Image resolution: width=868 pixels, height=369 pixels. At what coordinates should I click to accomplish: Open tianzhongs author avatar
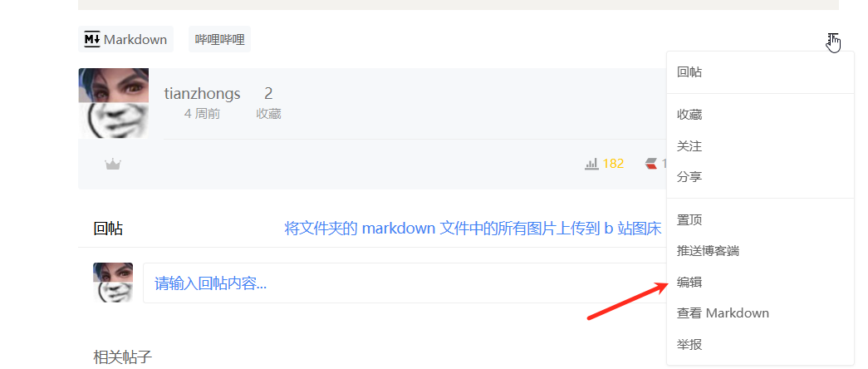click(114, 103)
